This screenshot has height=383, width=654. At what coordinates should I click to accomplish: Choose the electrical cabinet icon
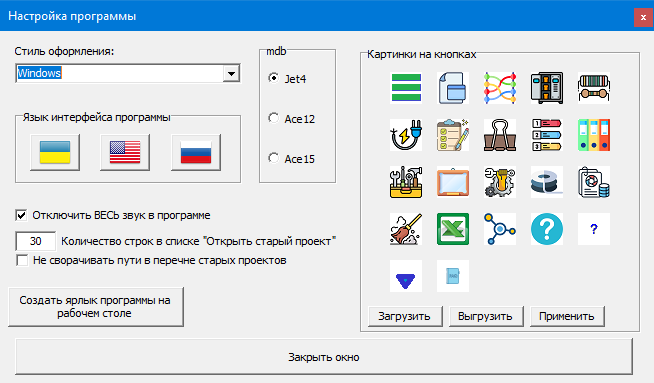547,88
